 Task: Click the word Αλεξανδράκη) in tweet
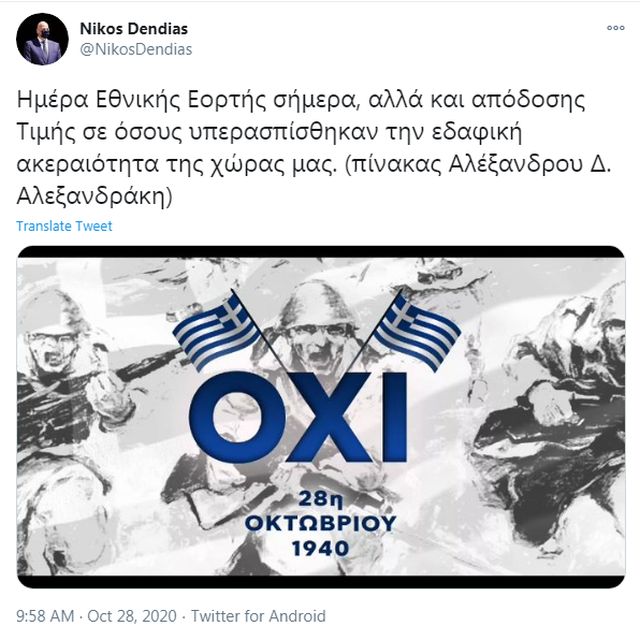pyautogui.click(x=94, y=197)
